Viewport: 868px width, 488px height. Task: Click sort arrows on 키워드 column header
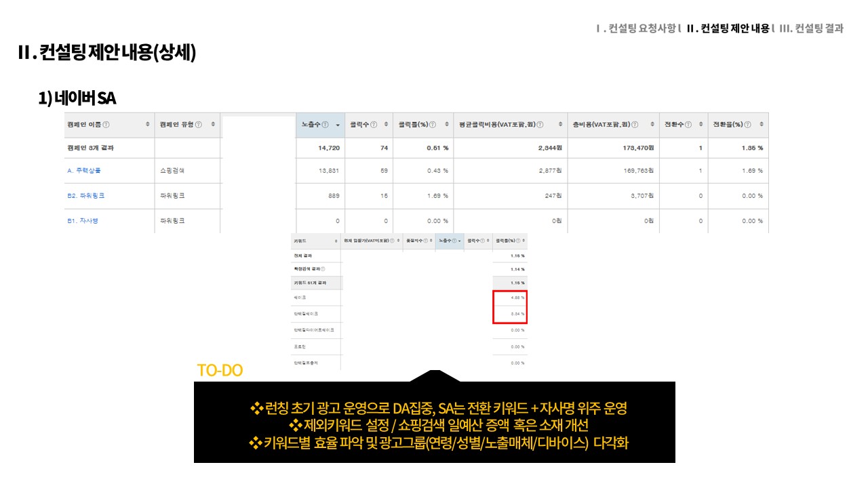pos(336,241)
